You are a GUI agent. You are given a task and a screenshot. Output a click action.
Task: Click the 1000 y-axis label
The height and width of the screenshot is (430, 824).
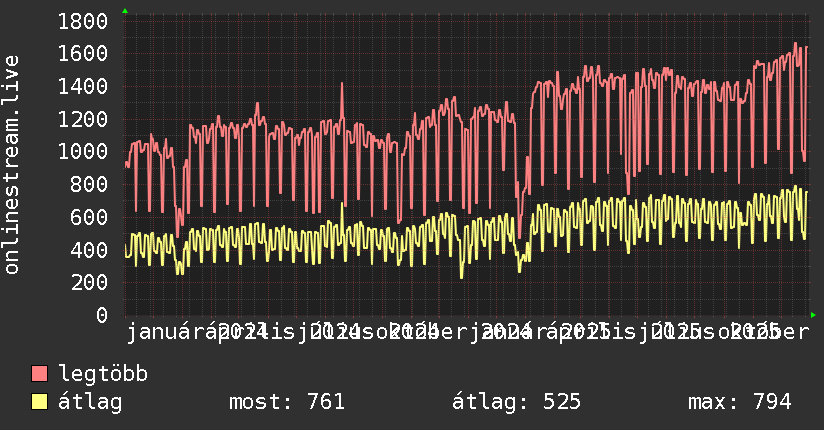point(83,152)
